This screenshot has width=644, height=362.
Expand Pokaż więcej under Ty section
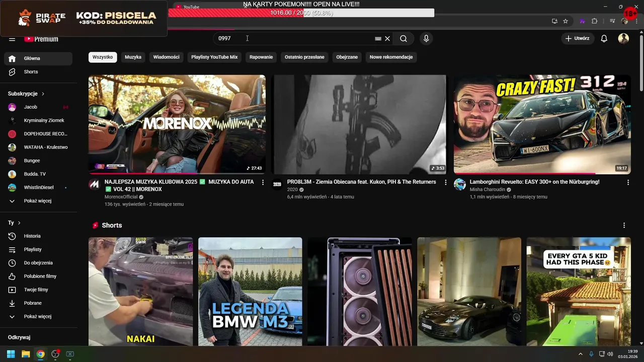[38, 316]
